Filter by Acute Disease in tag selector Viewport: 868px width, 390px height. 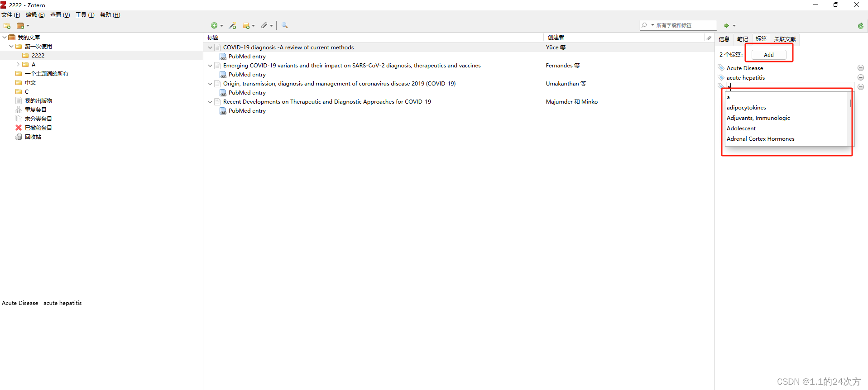click(x=20, y=303)
